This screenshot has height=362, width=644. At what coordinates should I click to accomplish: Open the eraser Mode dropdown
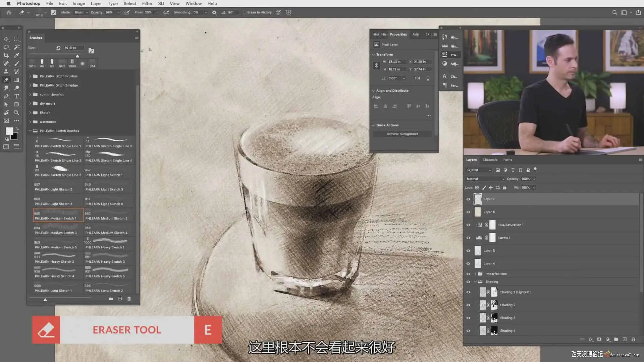[81, 12]
